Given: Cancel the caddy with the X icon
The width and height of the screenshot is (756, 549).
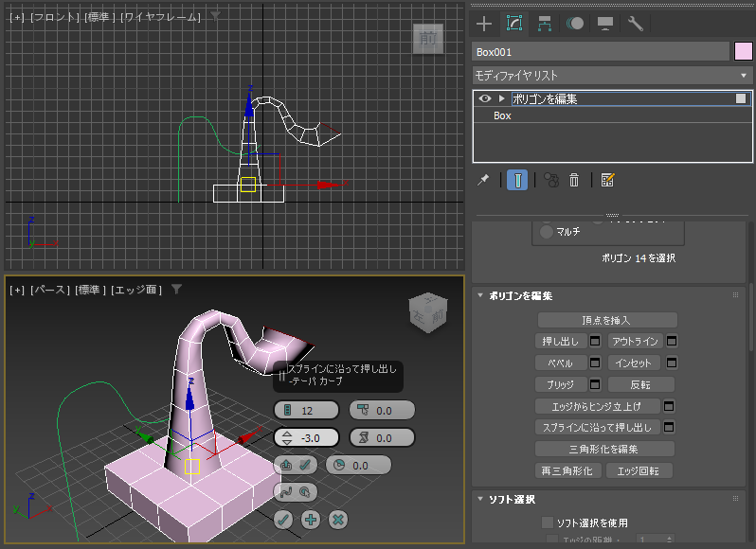Looking at the screenshot, I should tap(338, 520).
